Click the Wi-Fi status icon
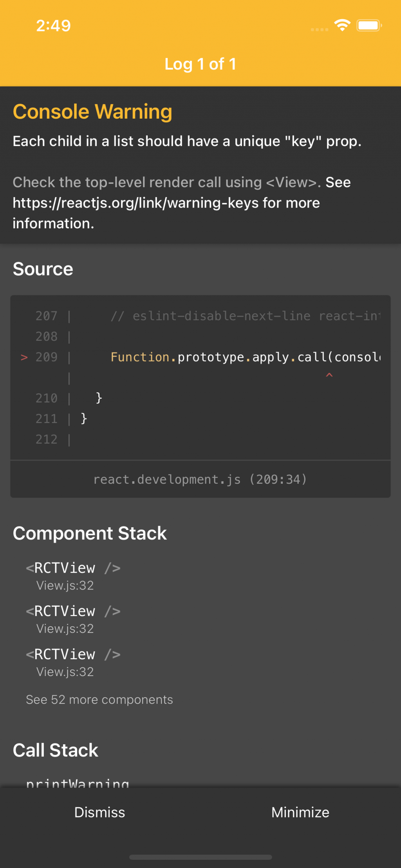This screenshot has height=868, width=401. [342, 25]
